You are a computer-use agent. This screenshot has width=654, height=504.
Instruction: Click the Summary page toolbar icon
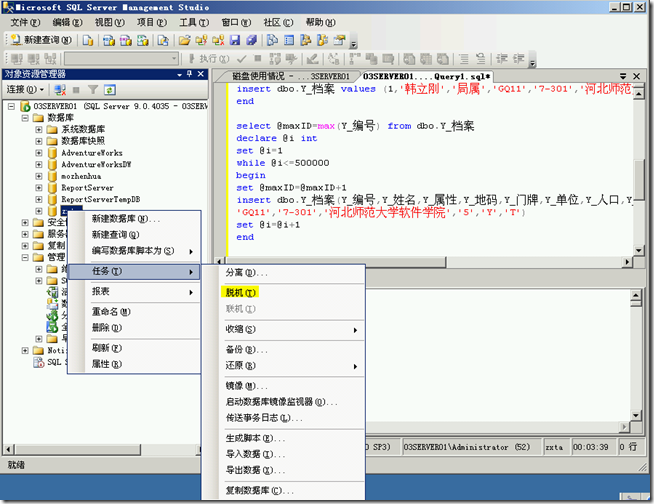(289, 40)
